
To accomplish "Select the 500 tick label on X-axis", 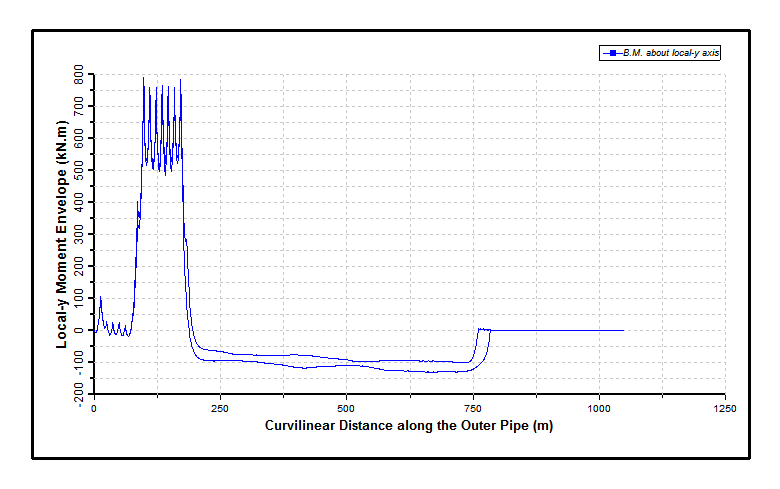I will [x=346, y=408].
